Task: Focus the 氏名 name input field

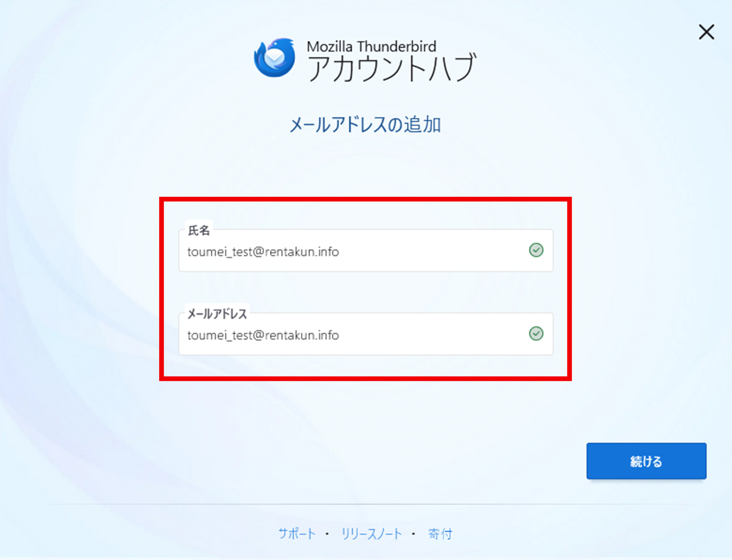Action: pos(366,250)
